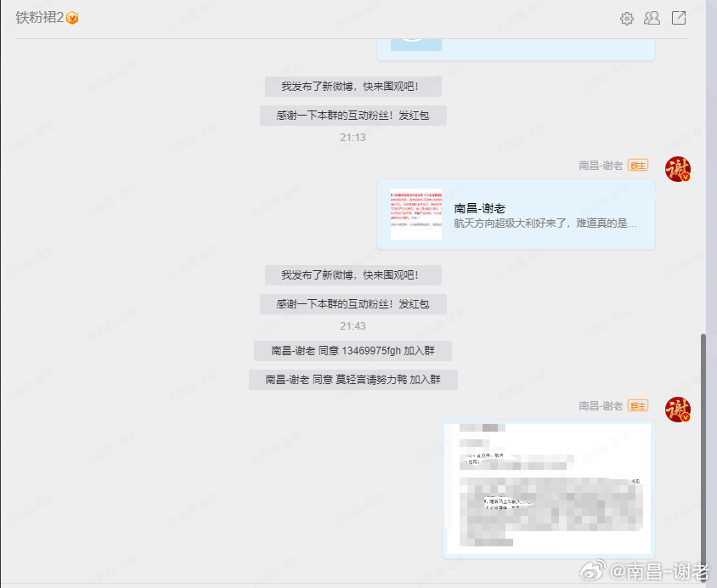Select the 莫轻言请努力鸭 join notice

click(354, 380)
